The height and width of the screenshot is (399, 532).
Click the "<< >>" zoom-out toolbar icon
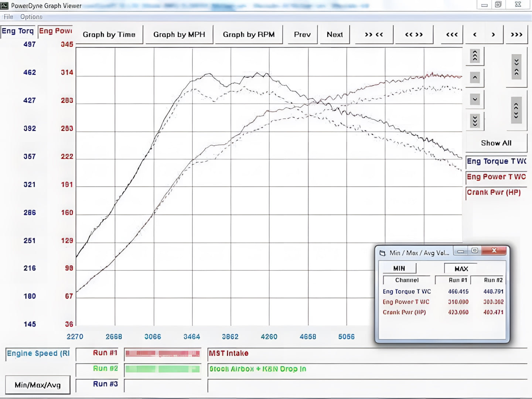click(414, 34)
